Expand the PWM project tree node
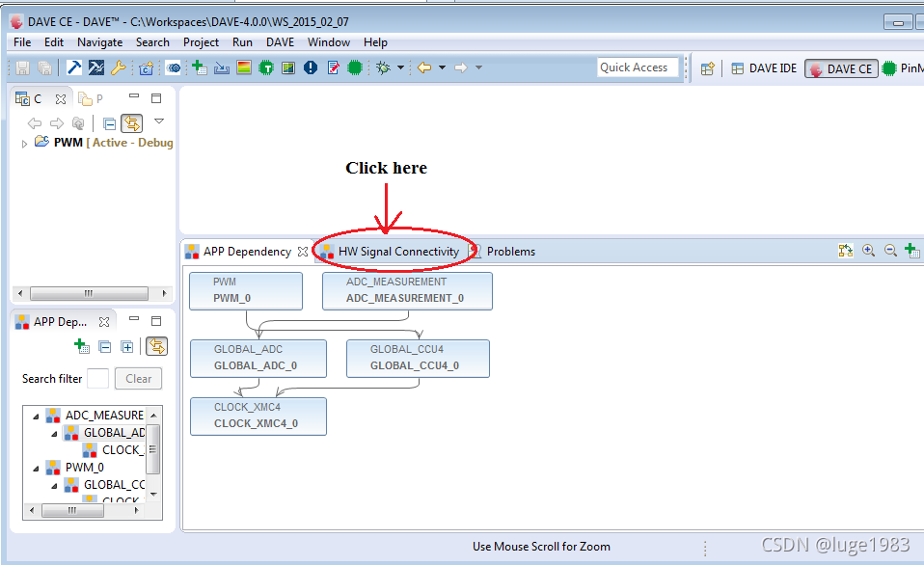 pos(24,143)
